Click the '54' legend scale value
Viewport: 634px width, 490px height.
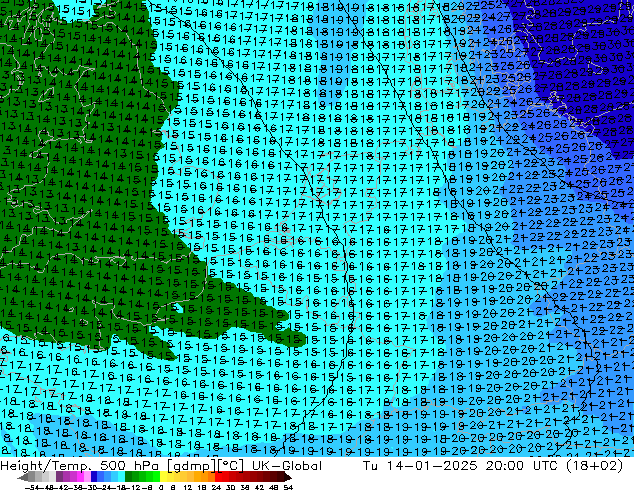coord(287,487)
